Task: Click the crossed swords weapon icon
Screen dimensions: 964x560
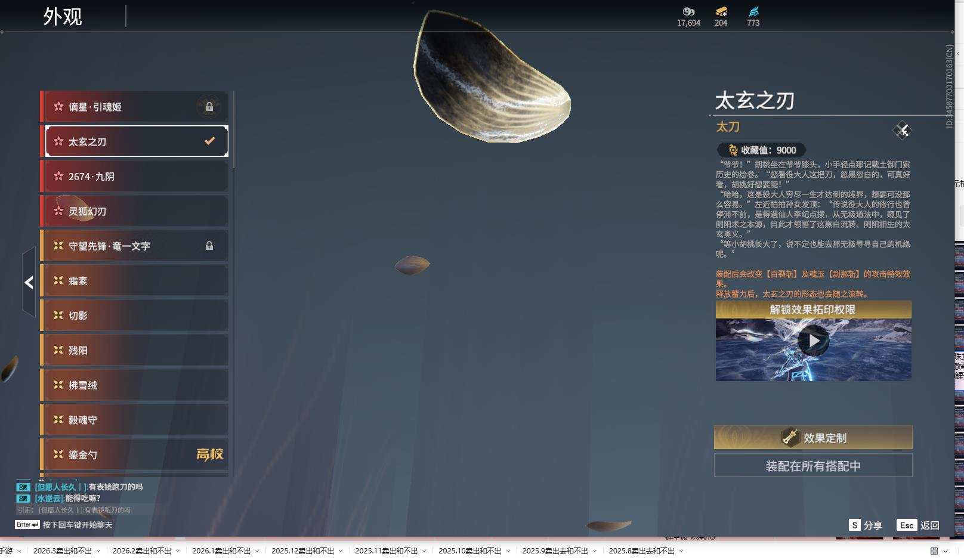Action: [x=902, y=130]
